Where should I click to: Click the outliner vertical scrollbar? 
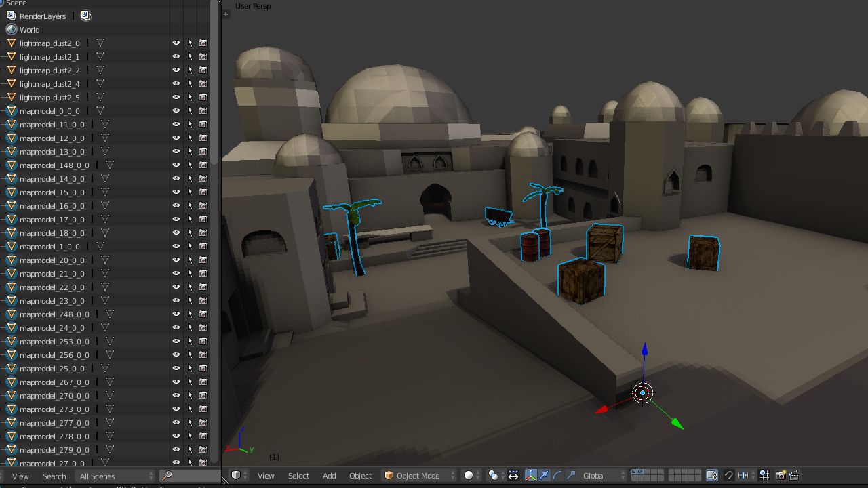(214, 81)
